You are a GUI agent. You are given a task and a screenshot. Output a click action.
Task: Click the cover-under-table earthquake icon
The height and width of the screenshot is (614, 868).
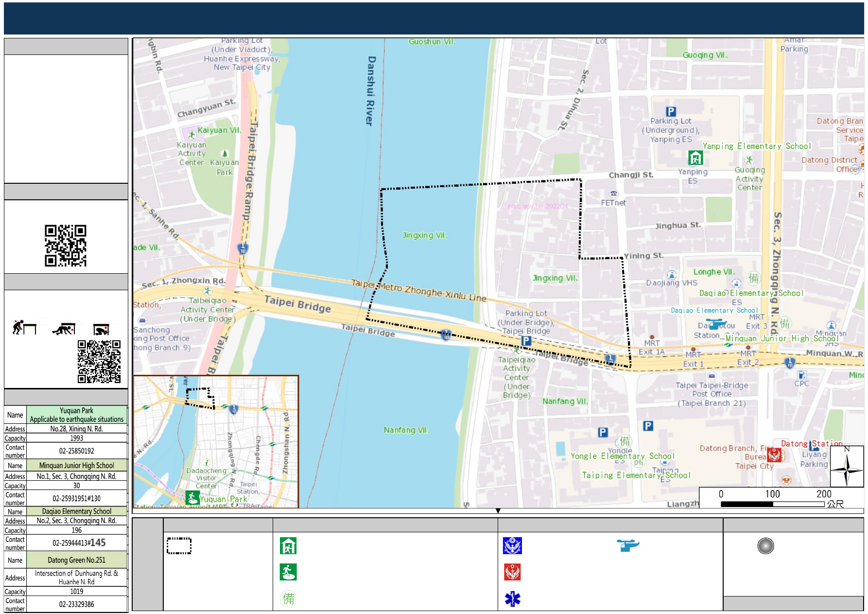point(64,329)
